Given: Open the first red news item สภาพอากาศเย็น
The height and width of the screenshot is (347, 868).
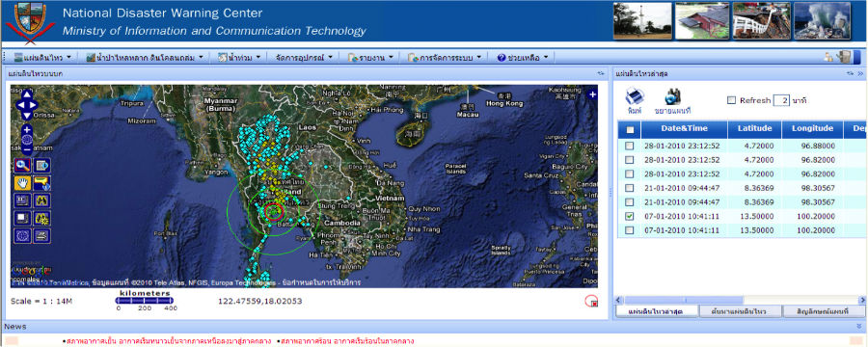Looking at the screenshot, I should (169, 341).
